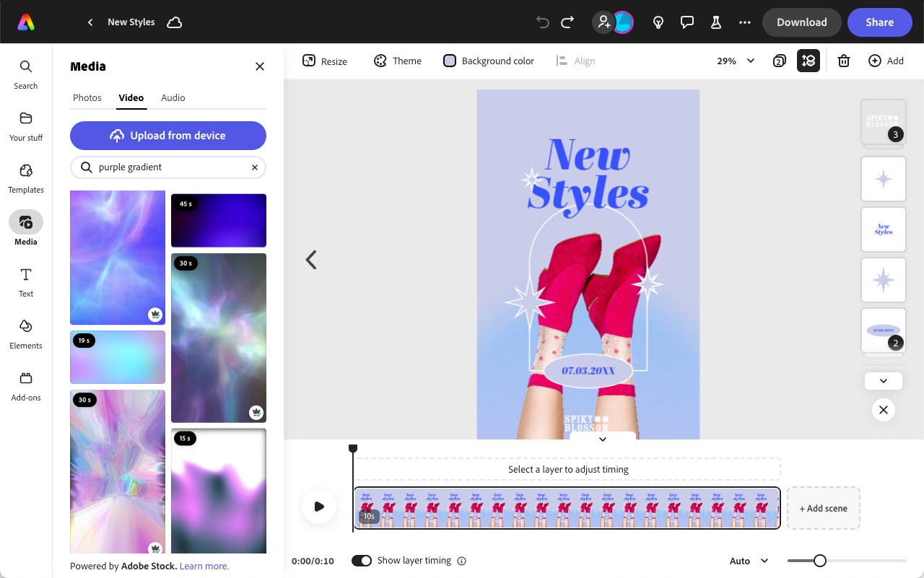The width and height of the screenshot is (924, 578).
Task: Open the Templates panel
Action: click(x=25, y=179)
